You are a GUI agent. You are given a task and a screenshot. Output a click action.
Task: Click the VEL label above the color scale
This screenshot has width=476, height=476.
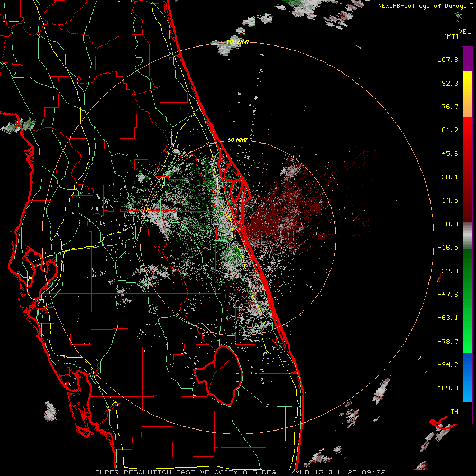[464, 31]
